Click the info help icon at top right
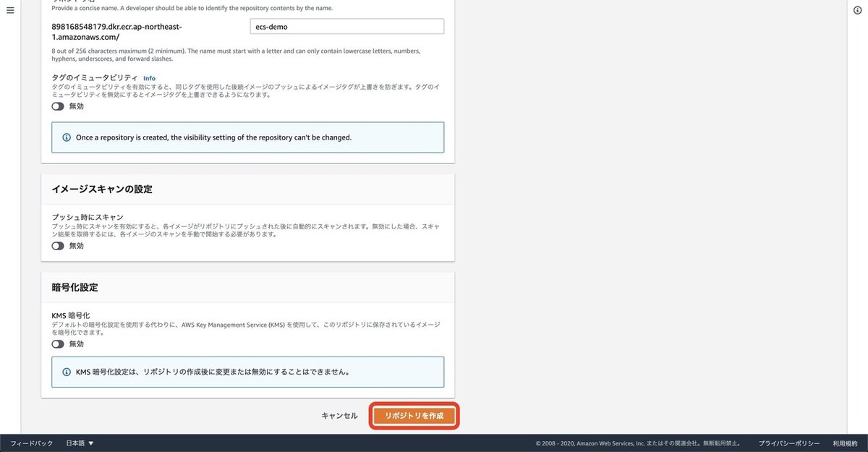The image size is (868, 452). (x=859, y=9)
